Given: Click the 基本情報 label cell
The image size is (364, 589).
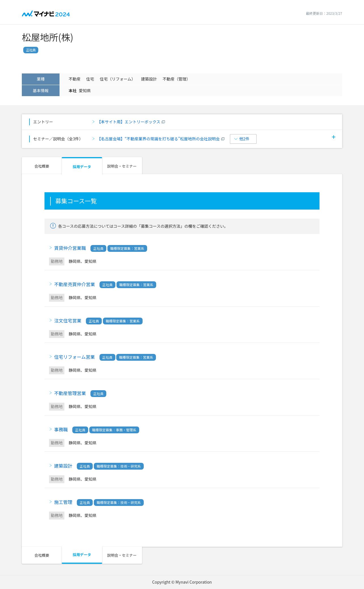Looking at the screenshot, I should pos(41,91).
